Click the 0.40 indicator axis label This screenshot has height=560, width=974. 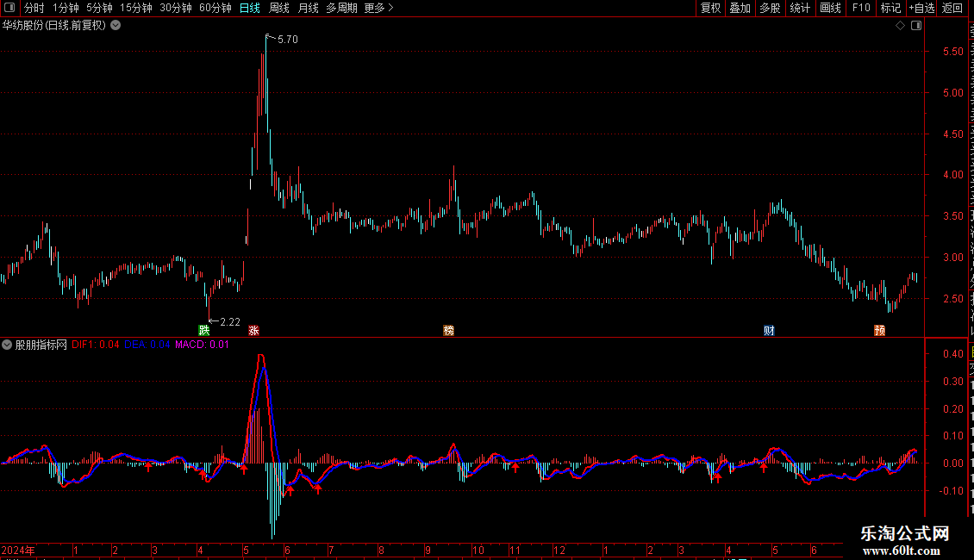[x=952, y=354]
